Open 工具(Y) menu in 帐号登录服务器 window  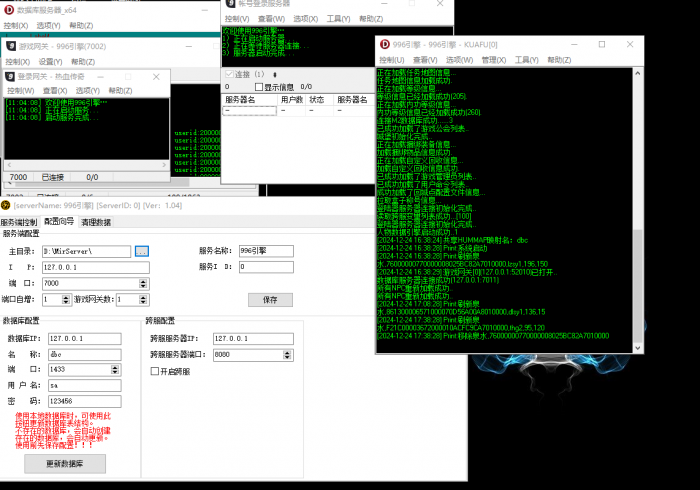[338, 19]
